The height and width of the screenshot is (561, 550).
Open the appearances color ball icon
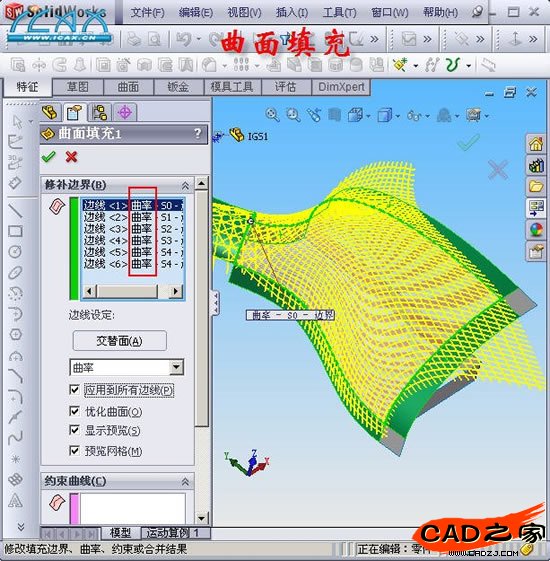pyautogui.click(x=536, y=229)
